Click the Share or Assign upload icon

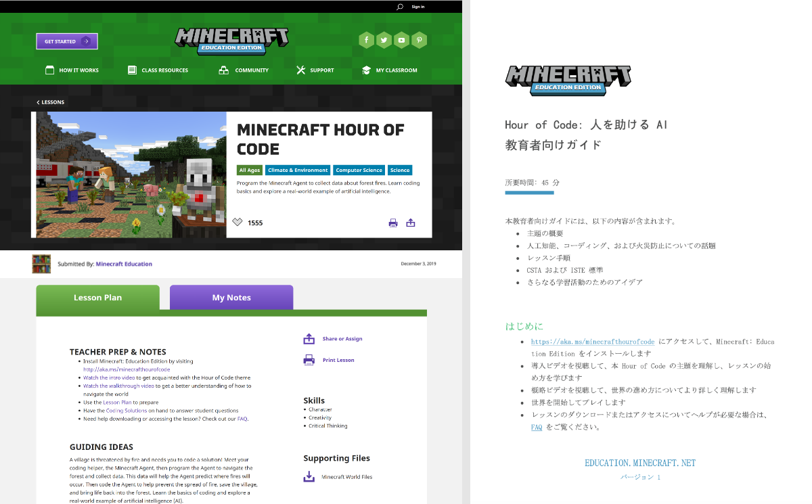click(310, 338)
